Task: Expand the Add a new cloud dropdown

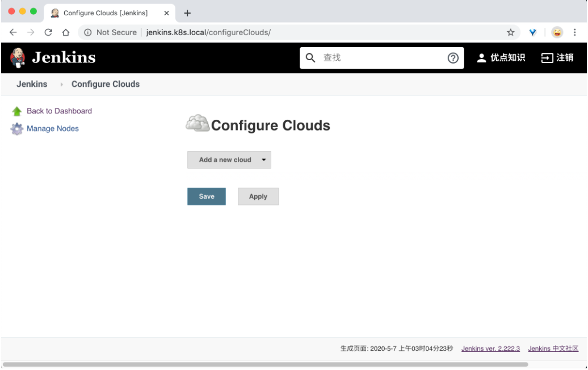Action: [x=229, y=159]
